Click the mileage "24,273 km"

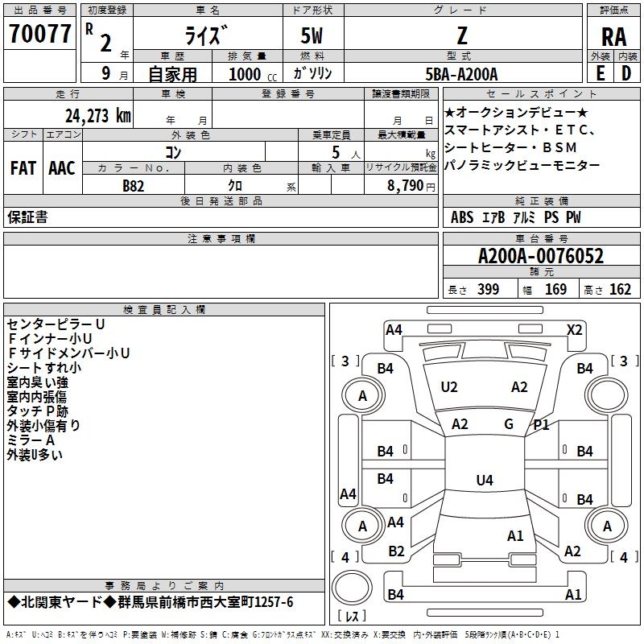click(x=97, y=116)
